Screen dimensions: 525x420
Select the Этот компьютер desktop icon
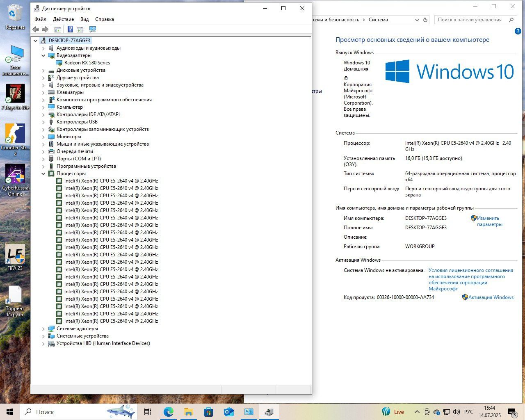tap(15, 61)
